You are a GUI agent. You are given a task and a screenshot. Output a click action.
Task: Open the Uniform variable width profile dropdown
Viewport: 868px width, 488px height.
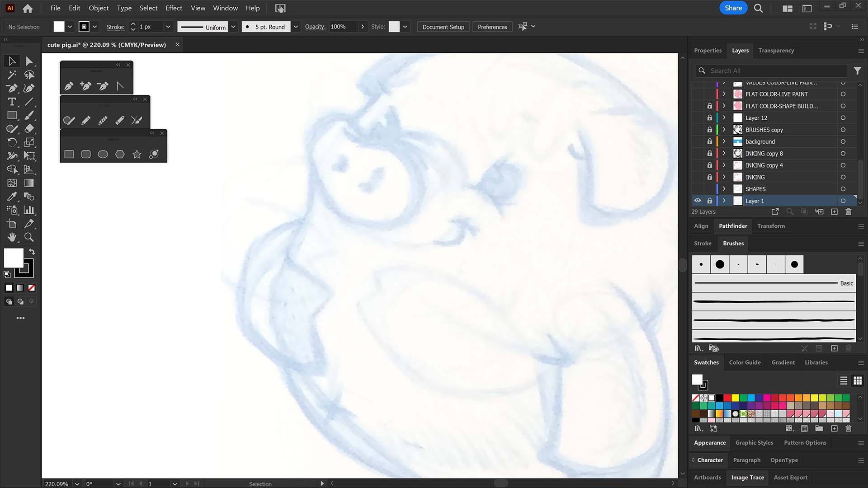tap(233, 27)
